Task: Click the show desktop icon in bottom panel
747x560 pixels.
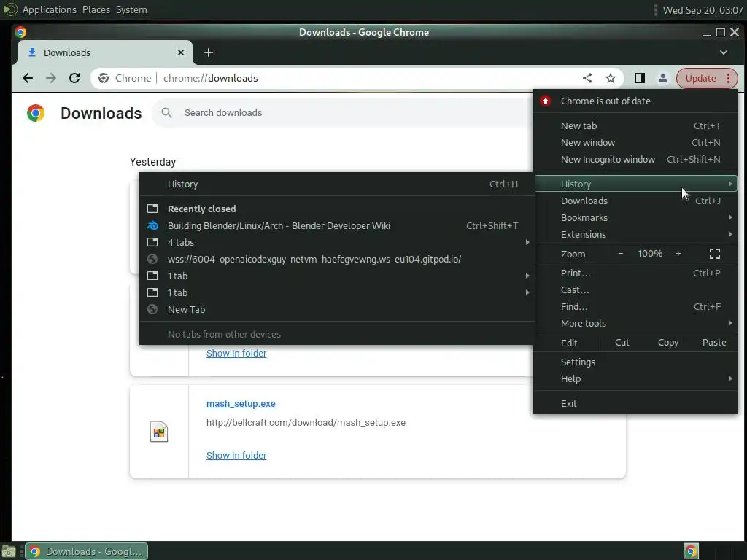Action: pyautogui.click(x=9, y=552)
